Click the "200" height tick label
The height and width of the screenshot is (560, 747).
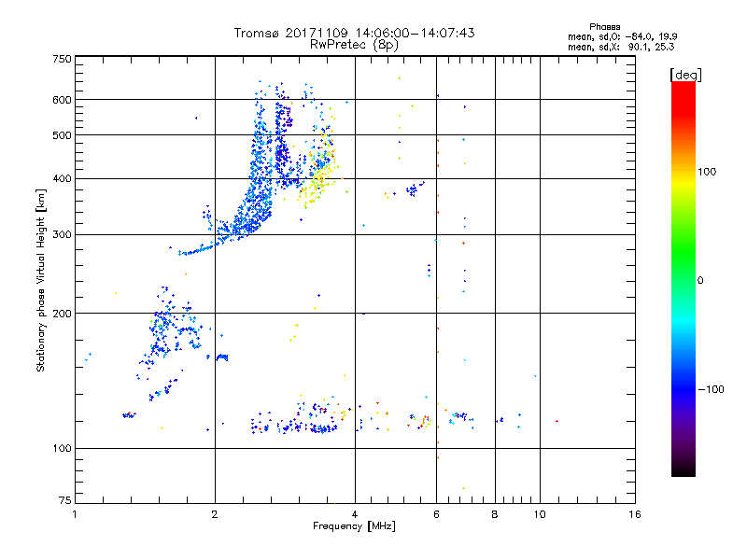(x=62, y=314)
